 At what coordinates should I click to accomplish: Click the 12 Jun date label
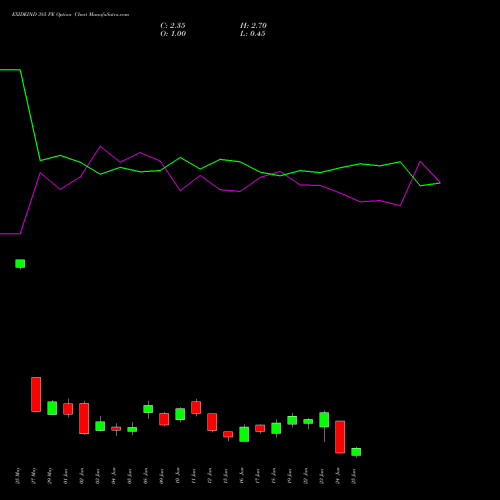pos(210,476)
